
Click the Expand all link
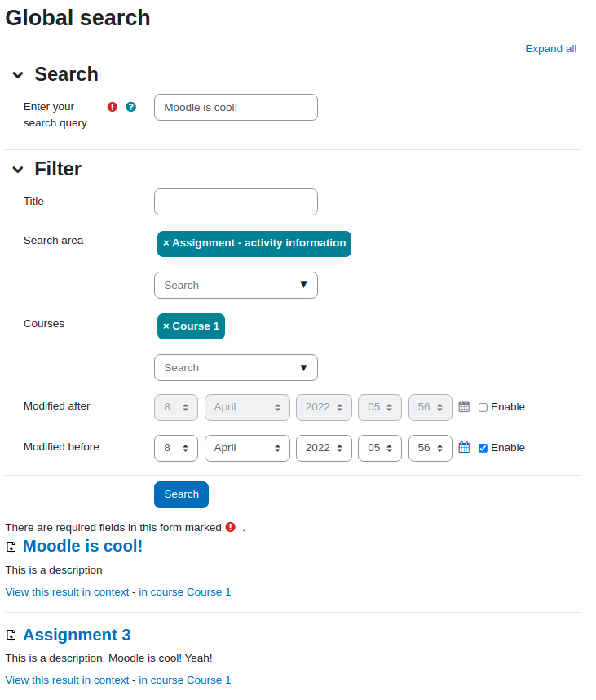(x=551, y=49)
